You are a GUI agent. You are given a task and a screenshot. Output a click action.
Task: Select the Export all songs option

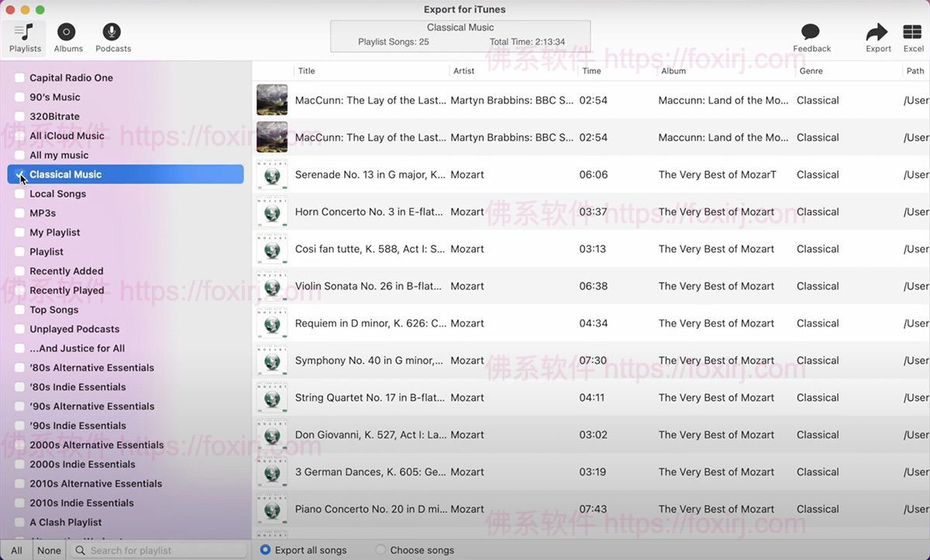click(x=264, y=550)
